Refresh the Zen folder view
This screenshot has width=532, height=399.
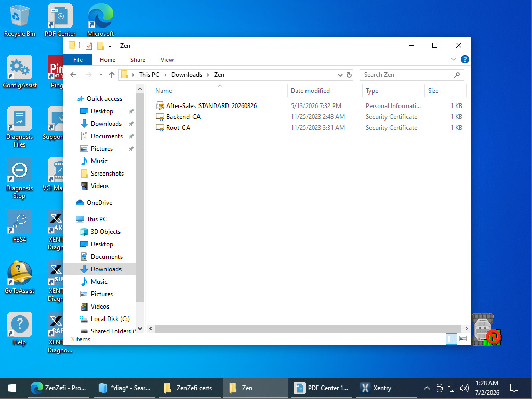click(349, 75)
